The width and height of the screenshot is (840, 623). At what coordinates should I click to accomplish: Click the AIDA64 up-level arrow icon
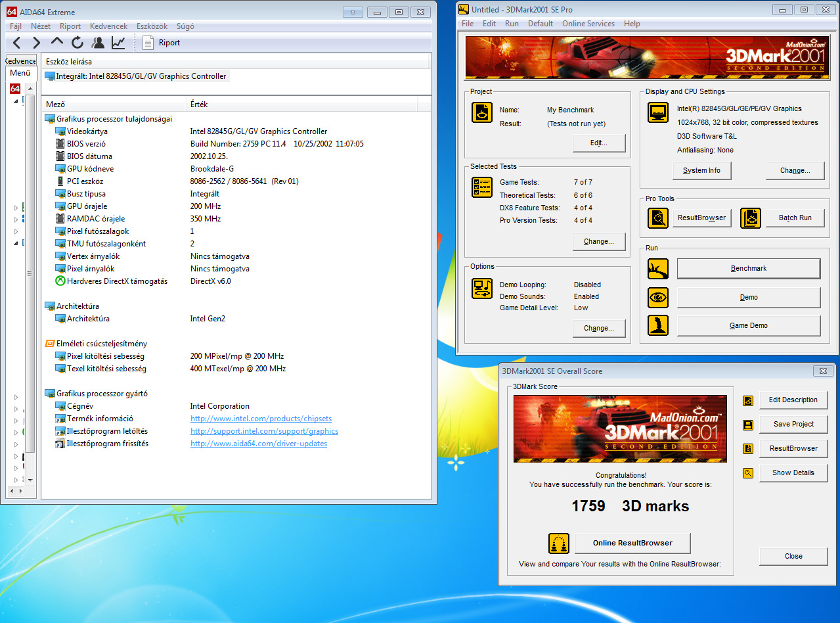[x=57, y=41]
